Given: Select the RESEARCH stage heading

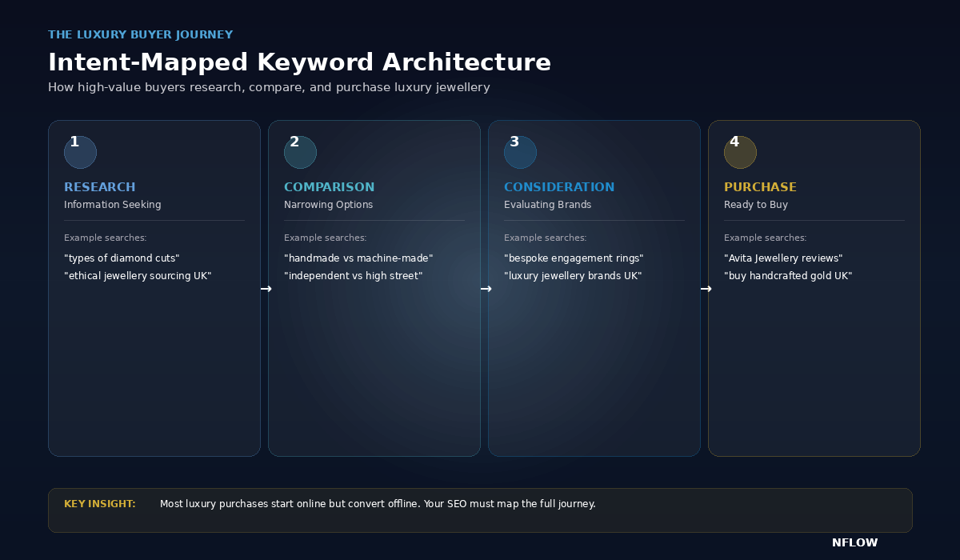Looking at the screenshot, I should 100,187.
